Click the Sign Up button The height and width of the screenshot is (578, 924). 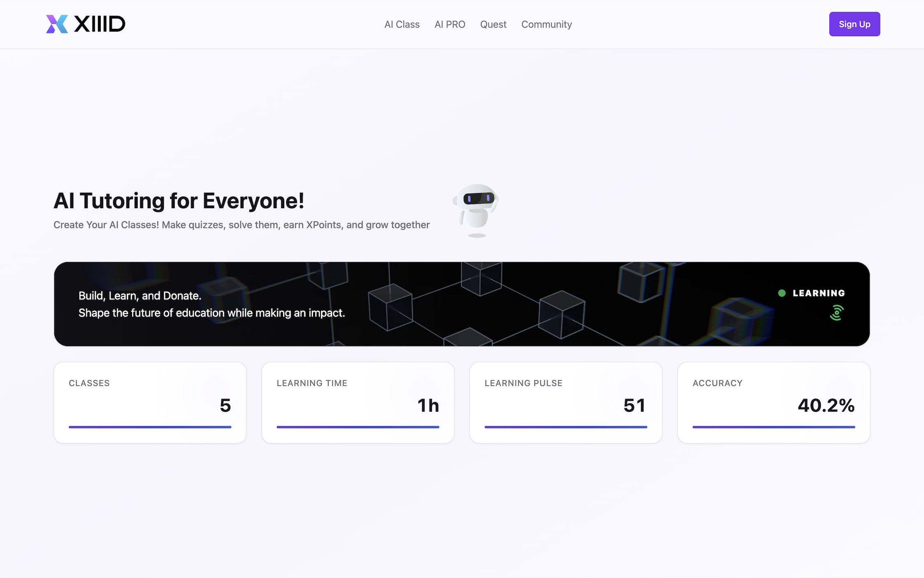(x=854, y=24)
